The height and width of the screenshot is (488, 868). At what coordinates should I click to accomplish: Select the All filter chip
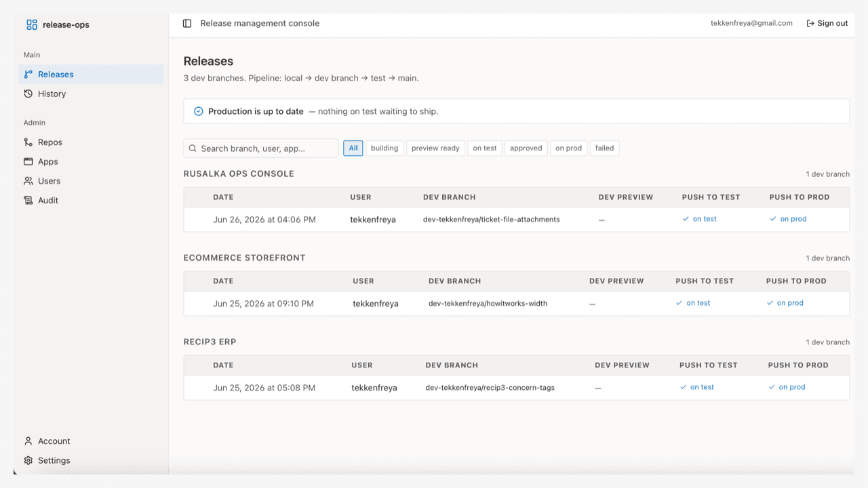pyautogui.click(x=353, y=148)
